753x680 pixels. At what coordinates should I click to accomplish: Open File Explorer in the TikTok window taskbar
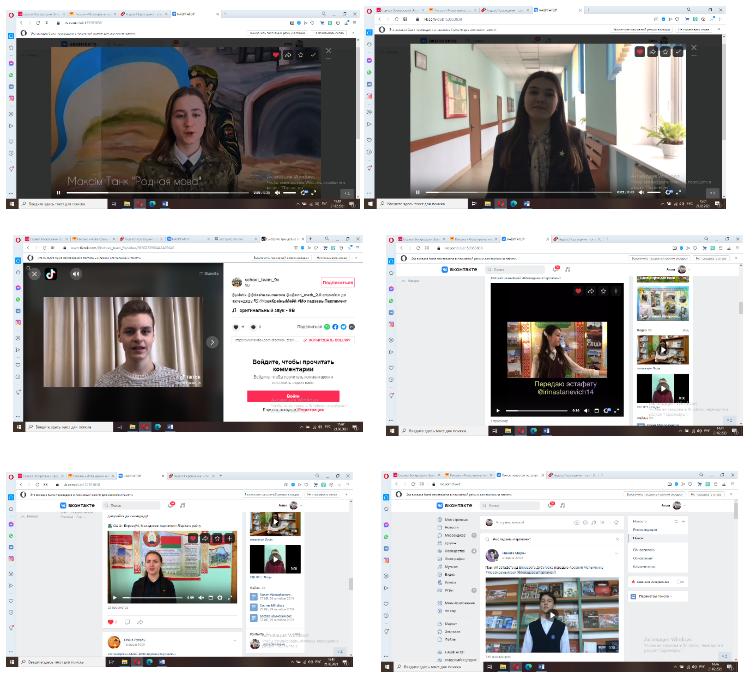[x=132, y=426]
